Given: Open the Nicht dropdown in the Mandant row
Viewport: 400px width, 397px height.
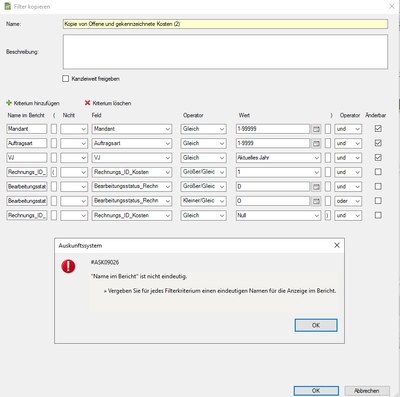Looking at the screenshot, I should click(x=74, y=129).
